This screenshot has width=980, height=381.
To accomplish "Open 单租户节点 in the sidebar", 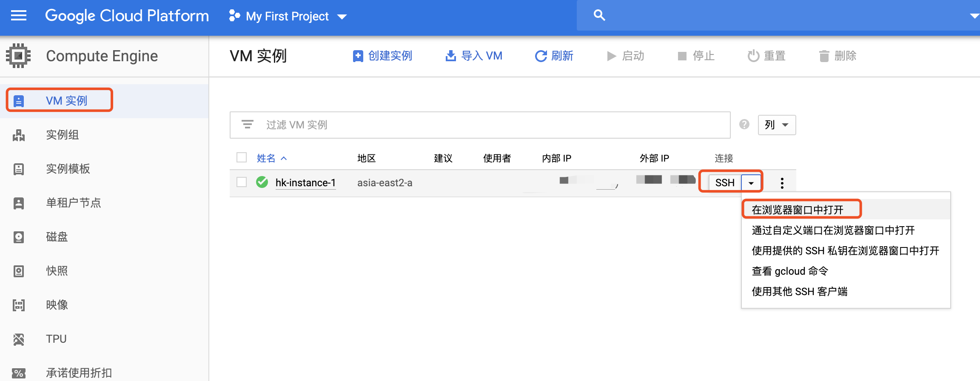I will 74,203.
